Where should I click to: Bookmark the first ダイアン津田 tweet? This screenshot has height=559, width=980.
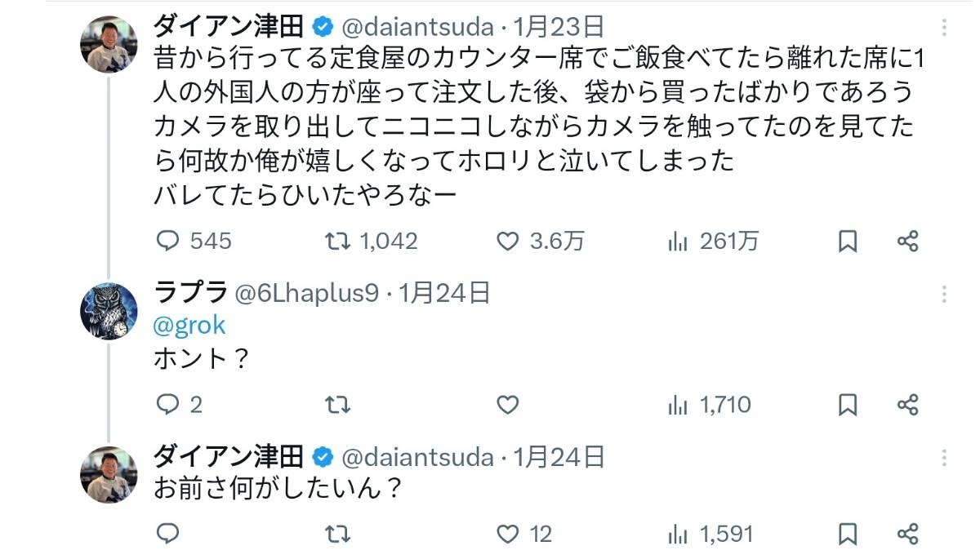848,241
